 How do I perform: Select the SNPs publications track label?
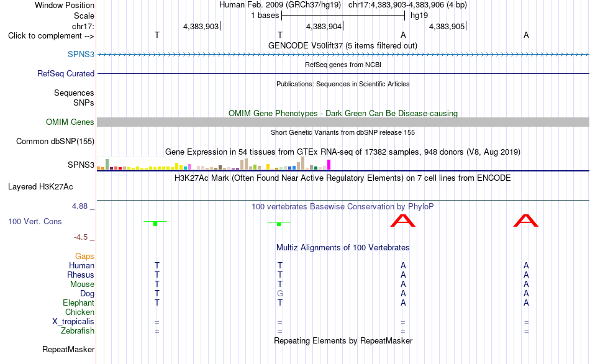(x=84, y=102)
